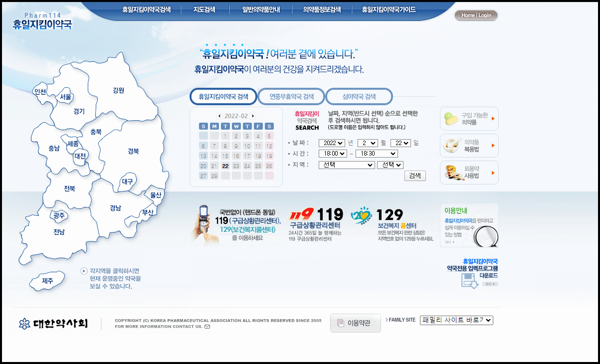Open 휴일지킴이약국검색 top menu
600x364 pixels.
coord(146,9)
